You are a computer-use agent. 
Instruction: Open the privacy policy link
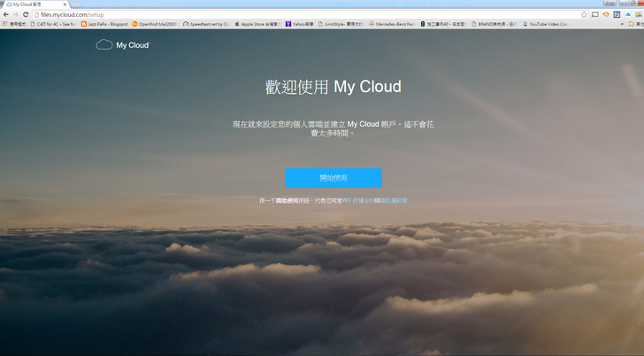(x=392, y=201)
